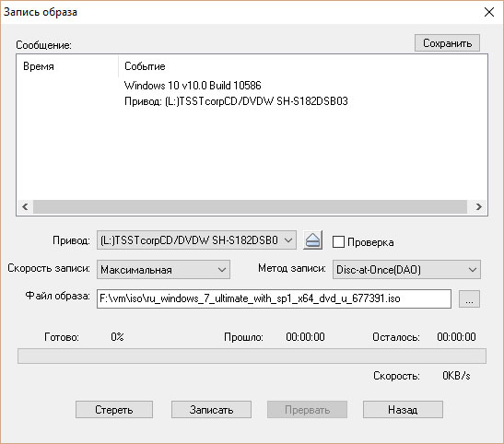Click the Записать button to burn
This screenshot has width=504, height=444.
(211, 409)
